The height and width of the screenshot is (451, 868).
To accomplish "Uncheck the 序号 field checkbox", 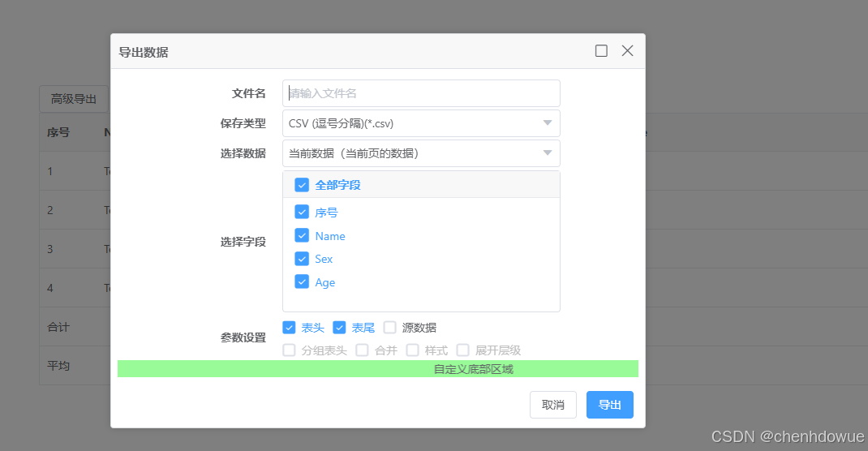I will (x=302, y=212).
